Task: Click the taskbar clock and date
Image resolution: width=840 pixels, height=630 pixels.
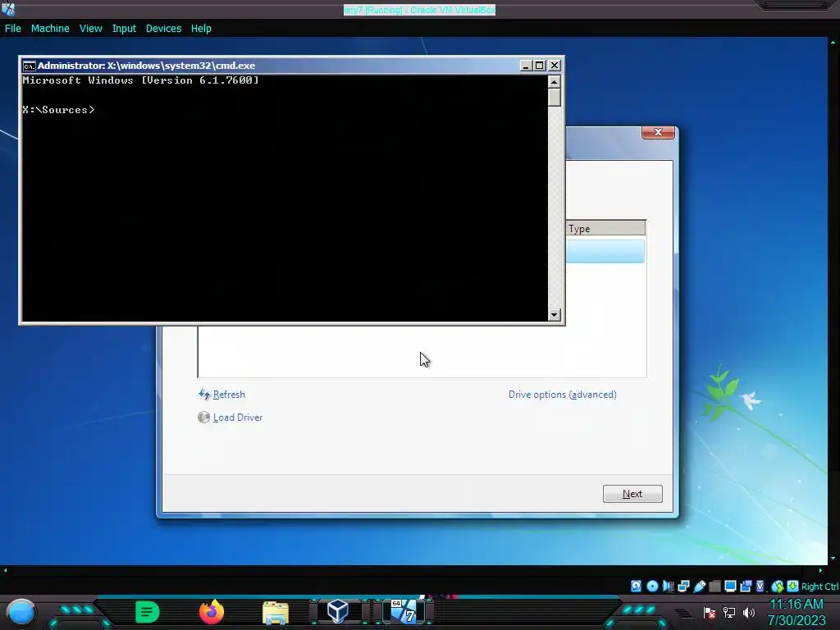Action: click(797, 612)
